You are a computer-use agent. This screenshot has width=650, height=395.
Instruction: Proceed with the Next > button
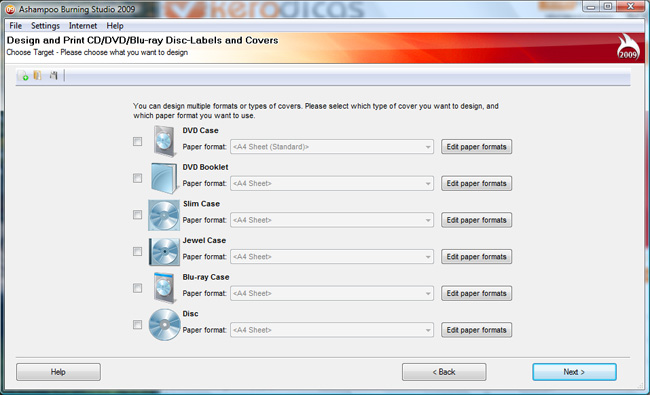574,372
